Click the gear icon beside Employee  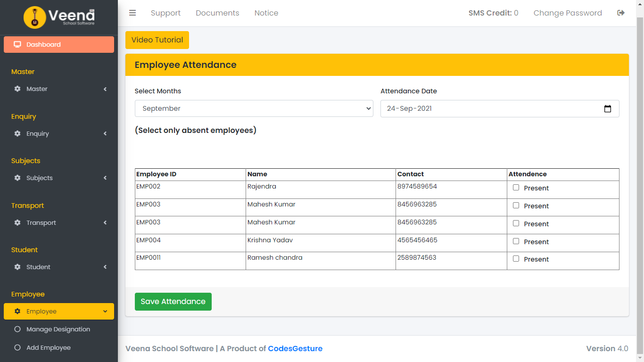17,311
